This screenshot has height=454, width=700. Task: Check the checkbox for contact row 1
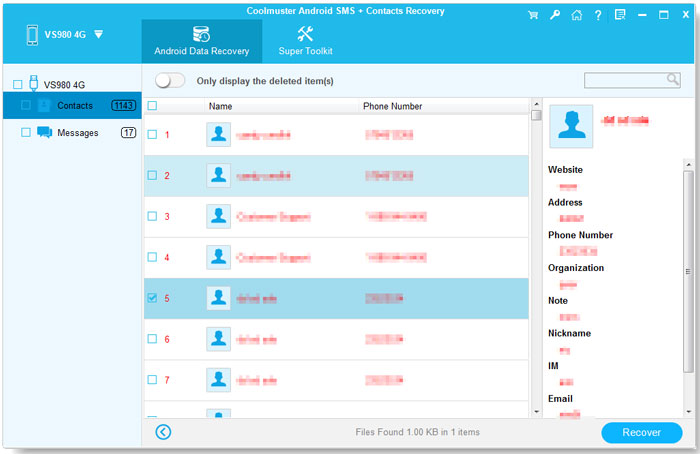point(152,134)
